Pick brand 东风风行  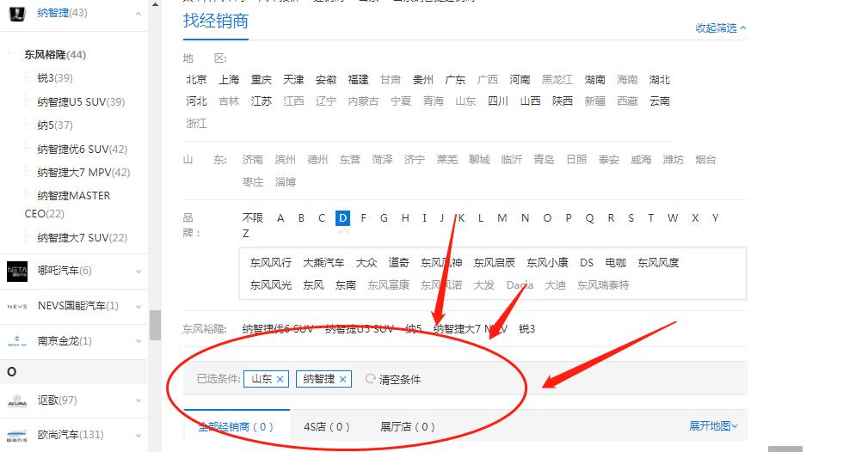click(271, 263)
